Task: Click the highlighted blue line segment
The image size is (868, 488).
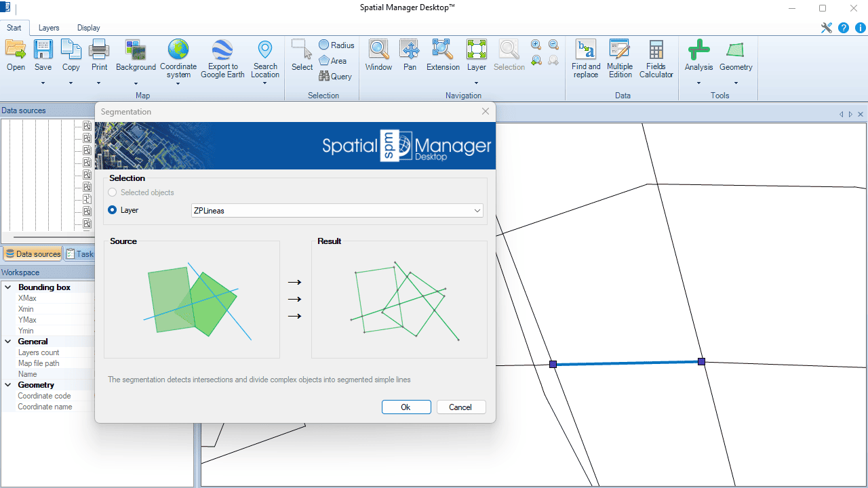Action: point(627,363)
